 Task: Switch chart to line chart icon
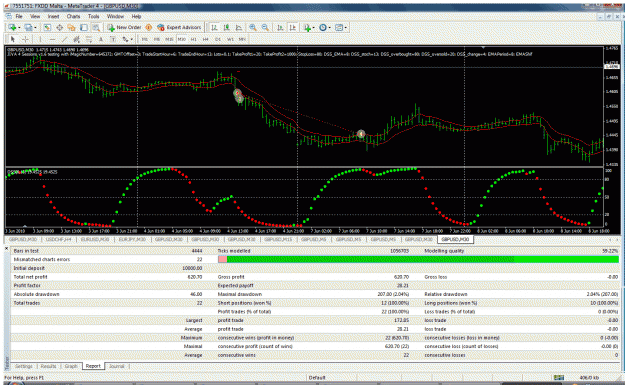click(x=239, y=28)
